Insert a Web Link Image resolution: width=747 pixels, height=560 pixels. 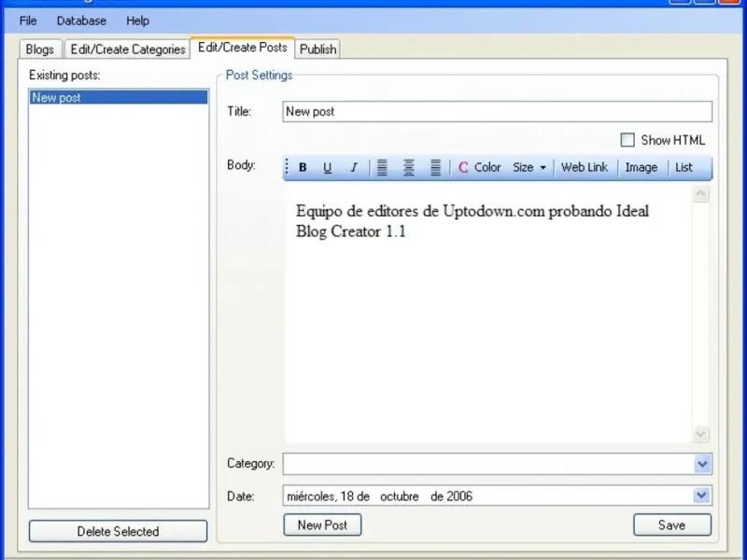click(585, 168)
